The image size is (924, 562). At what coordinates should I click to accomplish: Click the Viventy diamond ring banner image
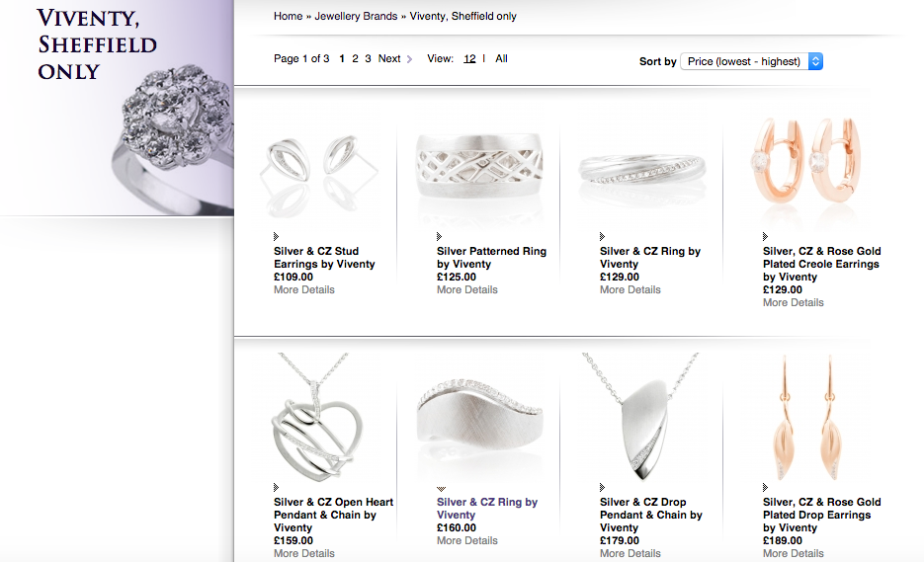pyautogui.click(x=117, y=108)
